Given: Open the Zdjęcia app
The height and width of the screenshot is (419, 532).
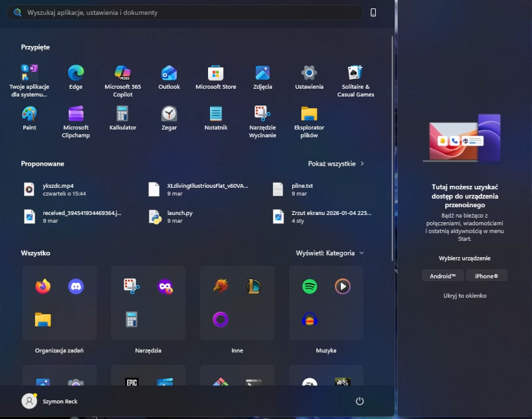Looking at the screenshot, I should (x=262, y=77).
